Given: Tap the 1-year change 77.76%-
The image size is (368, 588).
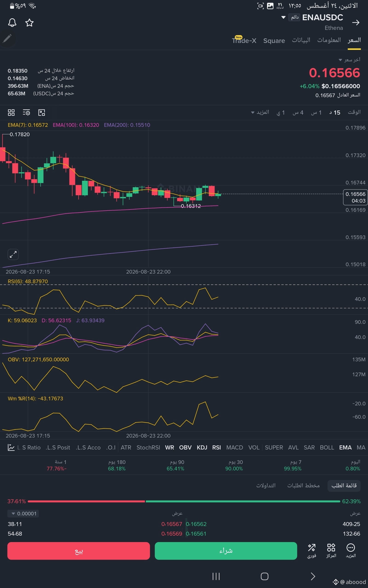Looking at the screenshot, I should click(57, 469).
